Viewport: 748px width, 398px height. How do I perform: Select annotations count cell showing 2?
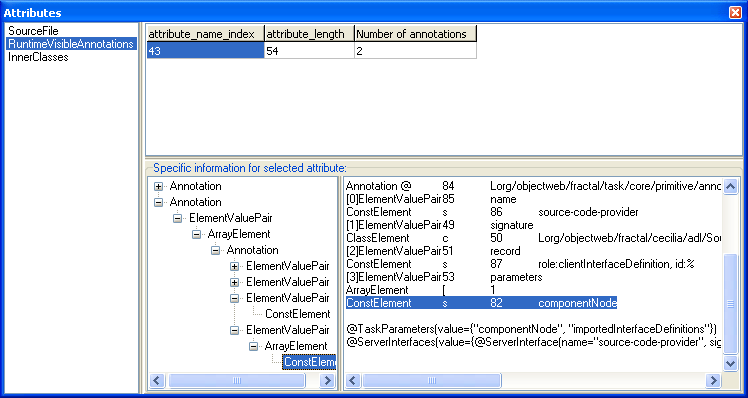pyautogui.click(x=415, y=51)
